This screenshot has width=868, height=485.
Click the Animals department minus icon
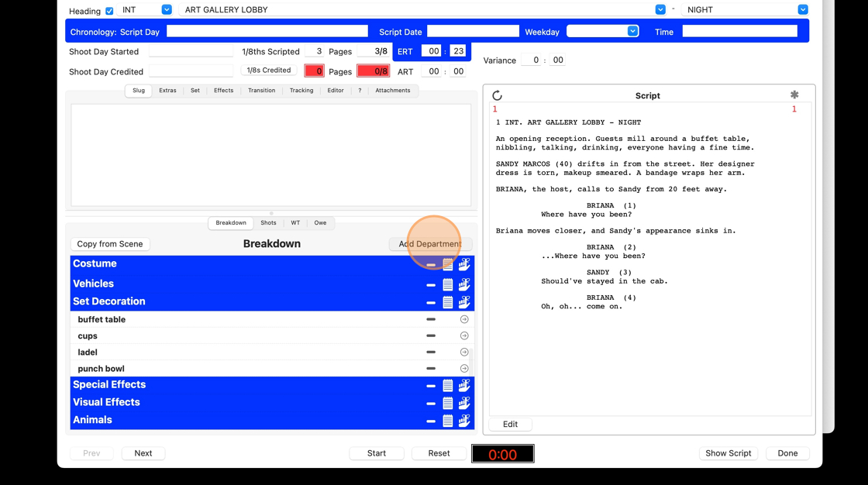pyautogui.click(x=431, y=421)
